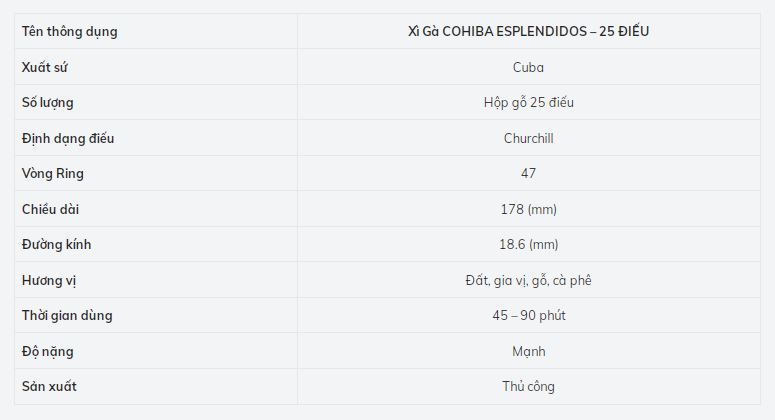Select the 'Hộp gỗ 25 điếu' value
Screen dimensions: 775x420
click(528, 103)
